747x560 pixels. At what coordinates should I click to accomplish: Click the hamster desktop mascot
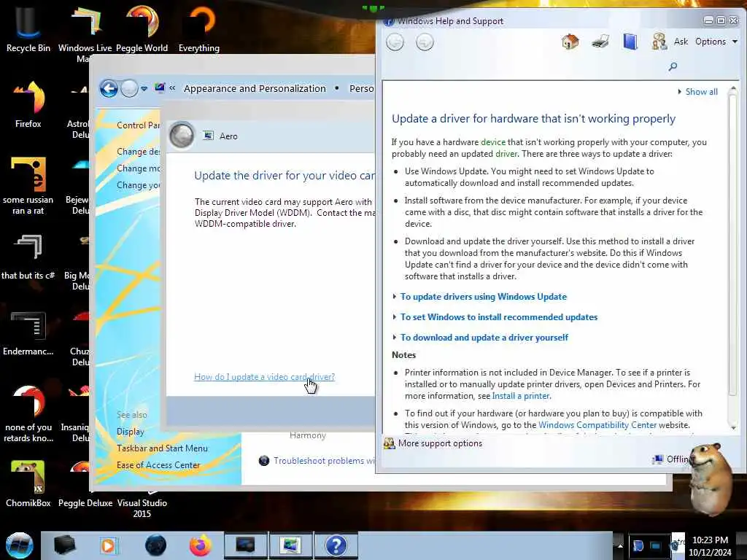point(711,479)
